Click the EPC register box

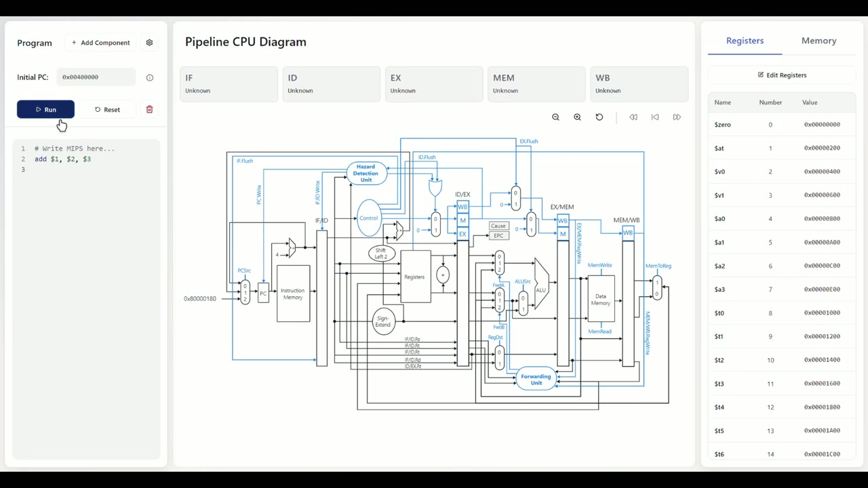tap(498, 235)
